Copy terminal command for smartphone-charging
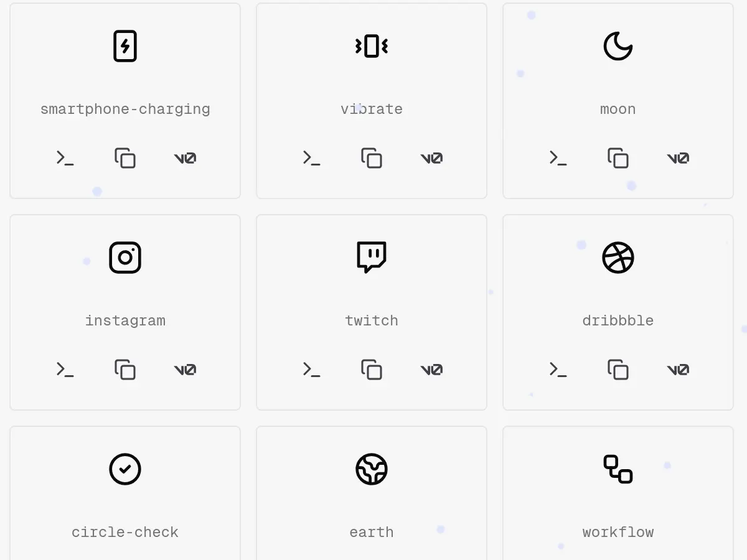Screen dimensions: 747x560 [x=65, y=158]
